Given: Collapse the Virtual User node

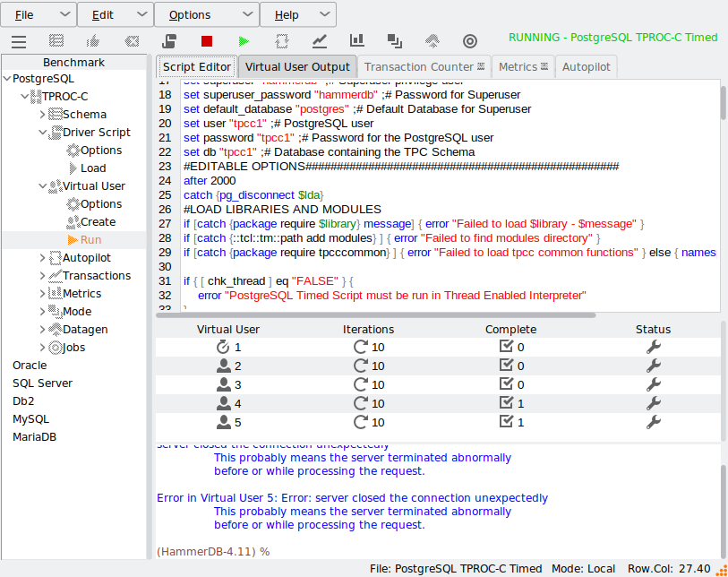Looking at the screenshot, I should click(x=42, y=186).
